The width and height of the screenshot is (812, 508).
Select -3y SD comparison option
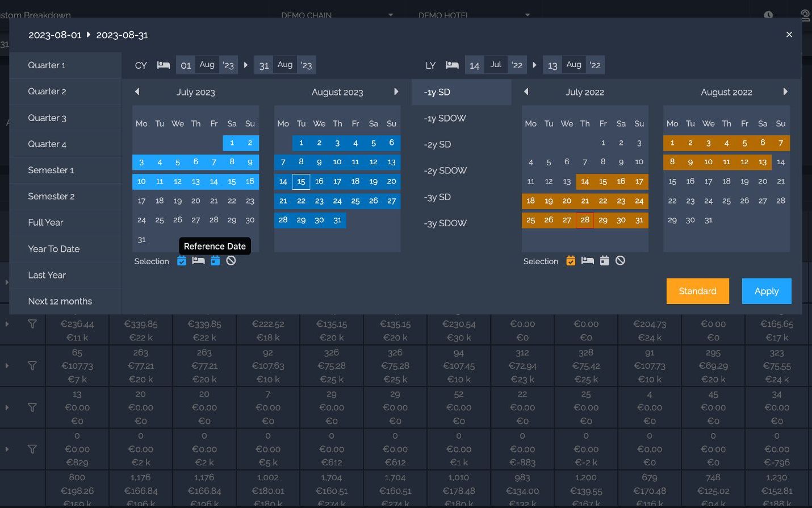[461, 197]
